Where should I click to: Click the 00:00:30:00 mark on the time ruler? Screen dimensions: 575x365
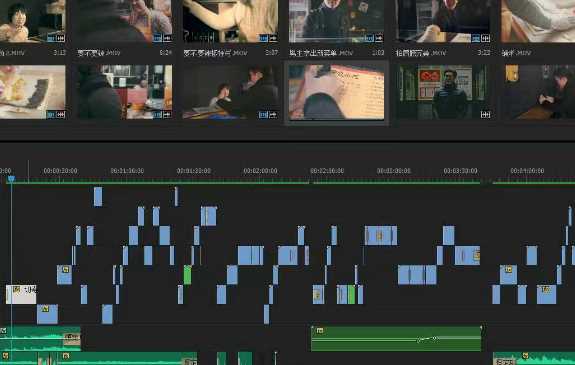[60, 171]
